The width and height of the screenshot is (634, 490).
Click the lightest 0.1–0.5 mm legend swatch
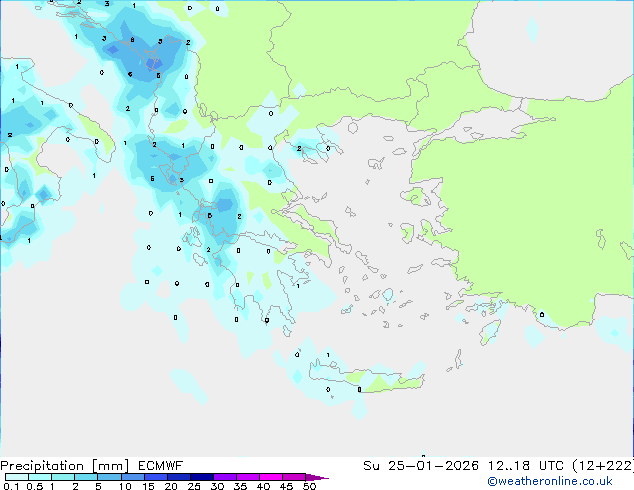tap(17, 477)
